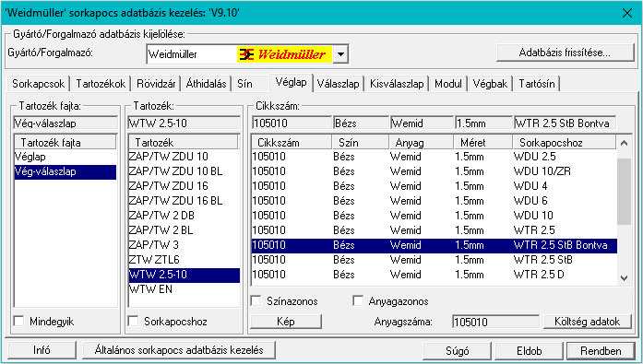Go to the Áthidalás tab
The image size is (643, 364).
(206, 84)
